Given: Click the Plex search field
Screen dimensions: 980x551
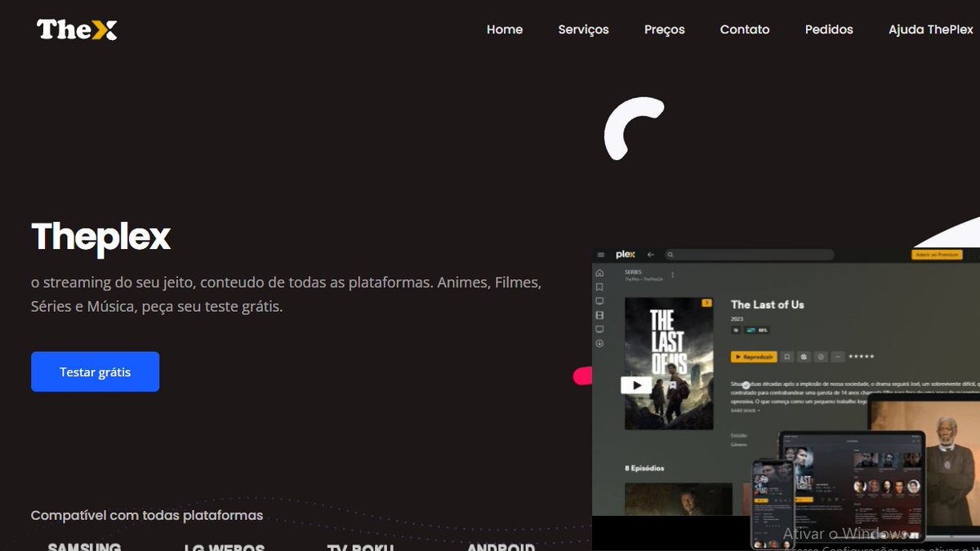Looking at the screenshot, I should (x=750, y=255).
